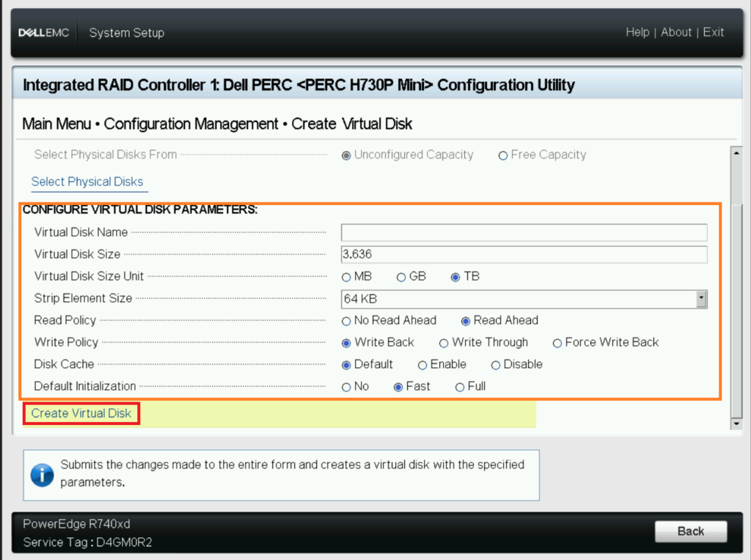The width and height of the screenshot is (751, 560).
Task: Click the Dell EMC logo
Action: [x=43, y=32]
